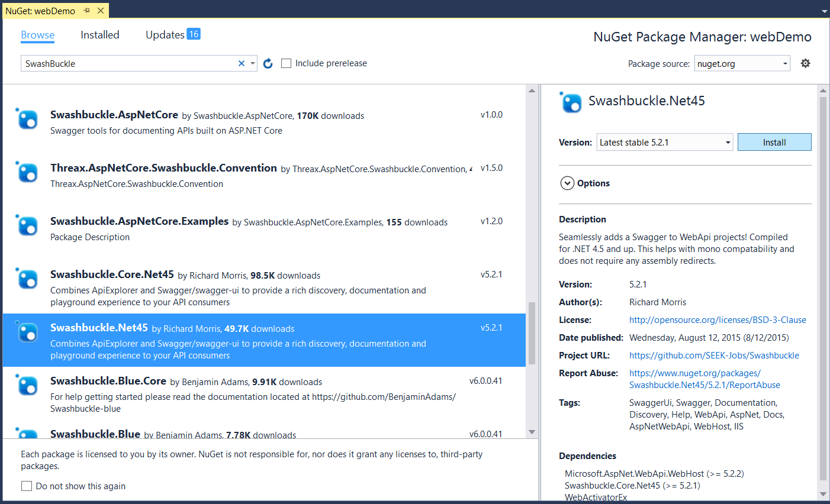
Task: Click the Swashbuckle.Core.Net45 package icon
Action: pyautogui.click(x=27, y=279)
